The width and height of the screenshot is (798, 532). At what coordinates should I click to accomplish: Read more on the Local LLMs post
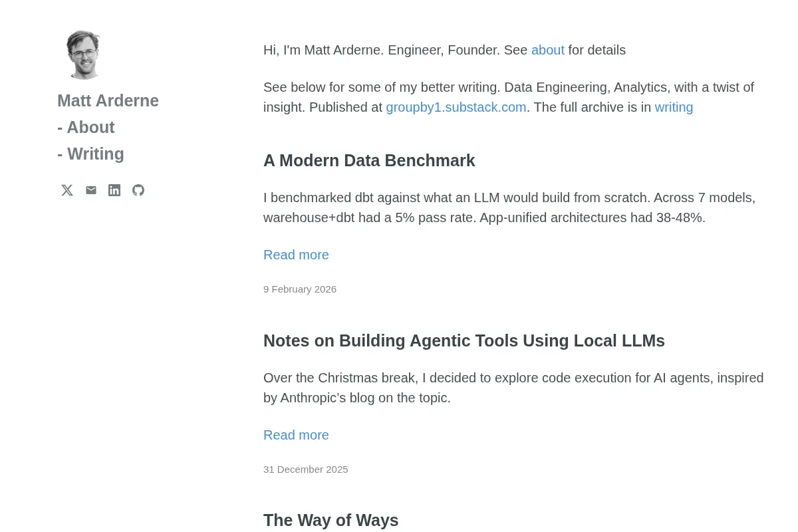click(x=296, y=435)
